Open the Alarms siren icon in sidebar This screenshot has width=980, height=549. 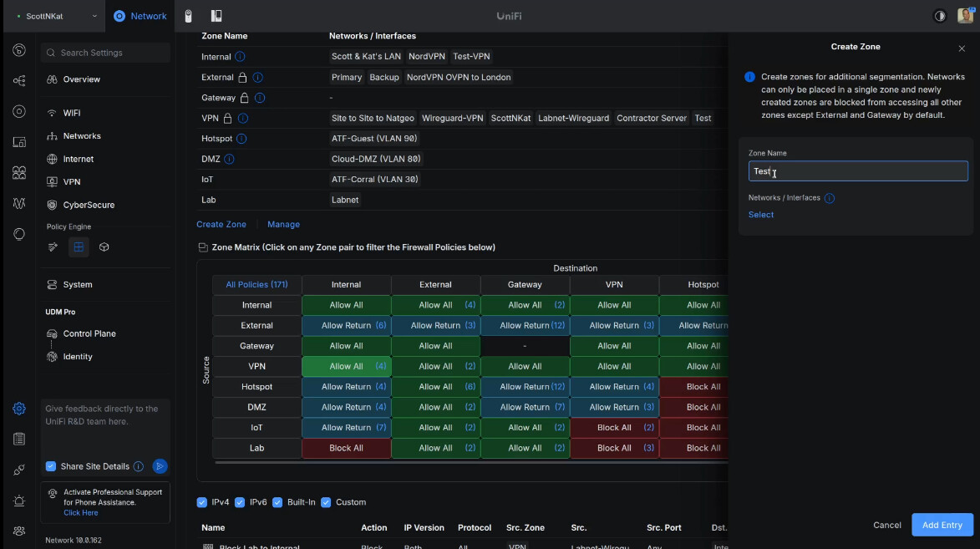19,501
